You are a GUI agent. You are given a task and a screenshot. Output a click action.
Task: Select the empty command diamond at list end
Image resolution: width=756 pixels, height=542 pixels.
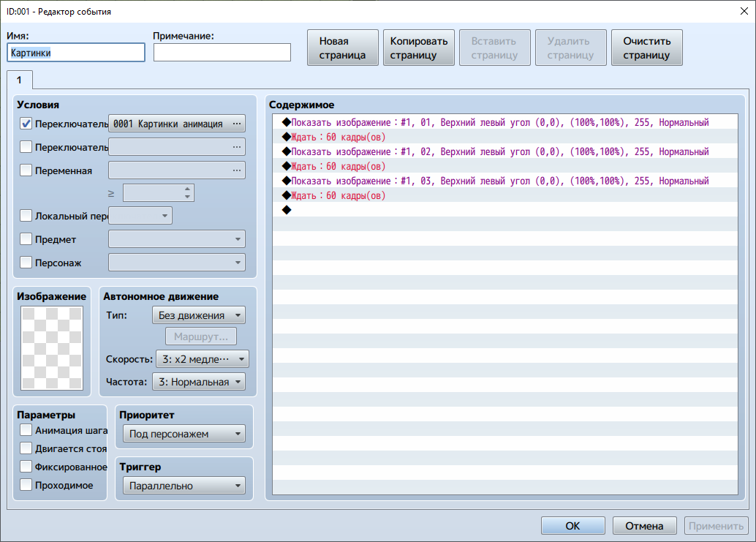coord(287,210)
